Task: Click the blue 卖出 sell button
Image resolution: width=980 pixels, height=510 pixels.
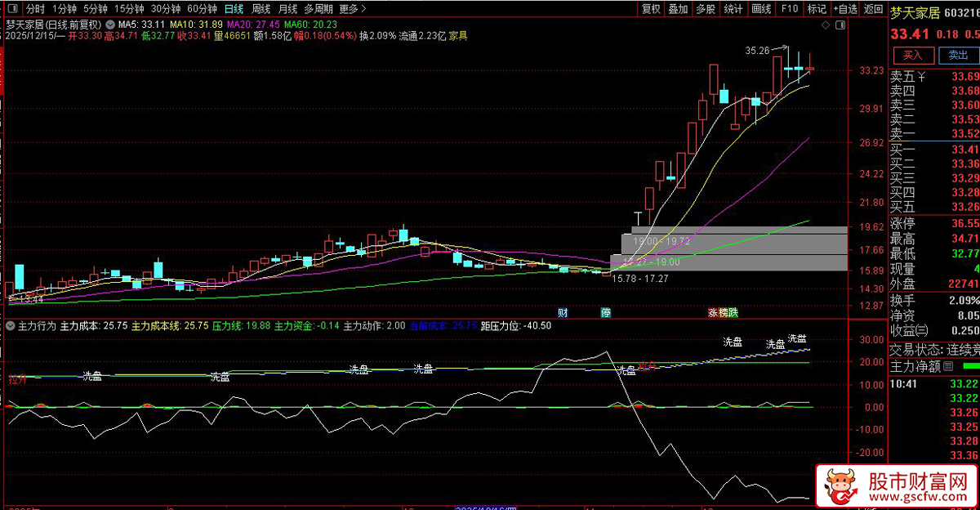Action: (957, 56)
